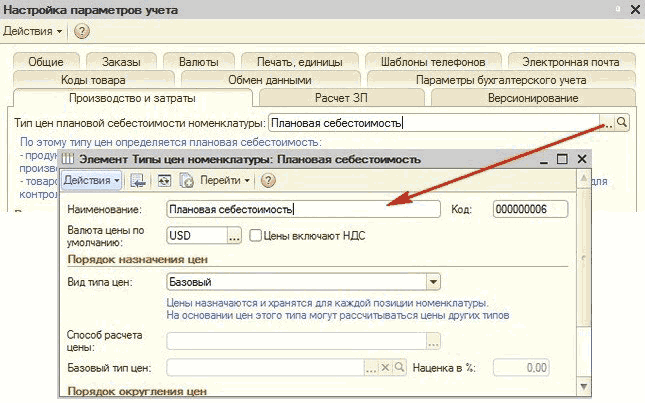Open help in the price type dialog
This screenshot has width=645, height=403.
[268, 181]
